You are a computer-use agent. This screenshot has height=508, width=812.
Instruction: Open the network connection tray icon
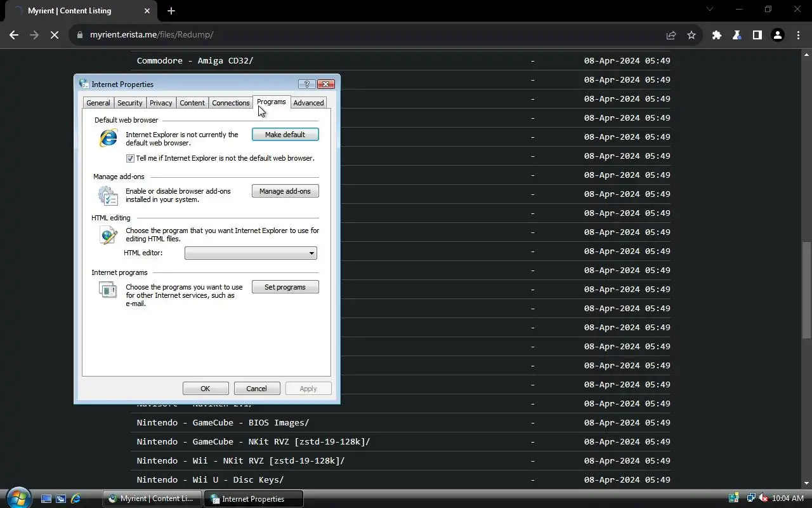[x=751, y=498]
